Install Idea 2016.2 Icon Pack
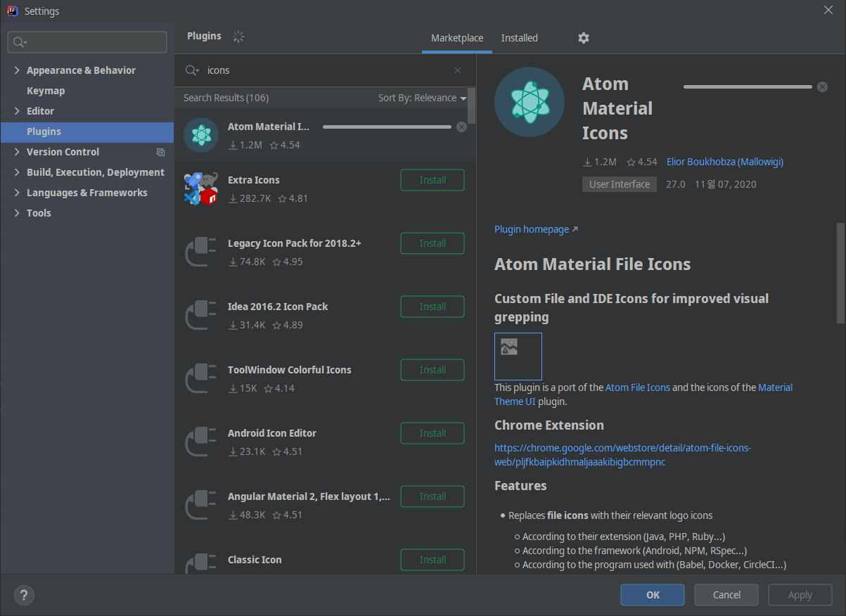The height and width of the screenshot is (616, 846). [x=432, y=307]
